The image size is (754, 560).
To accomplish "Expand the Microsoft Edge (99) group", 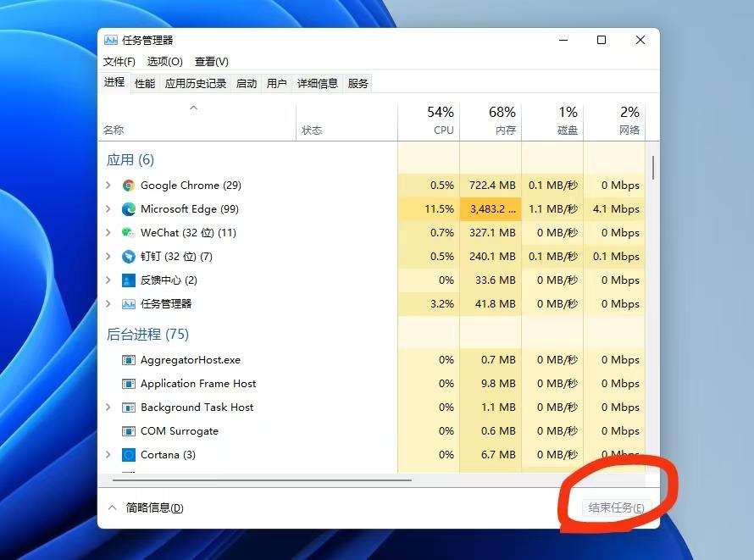I will point(108,208).
